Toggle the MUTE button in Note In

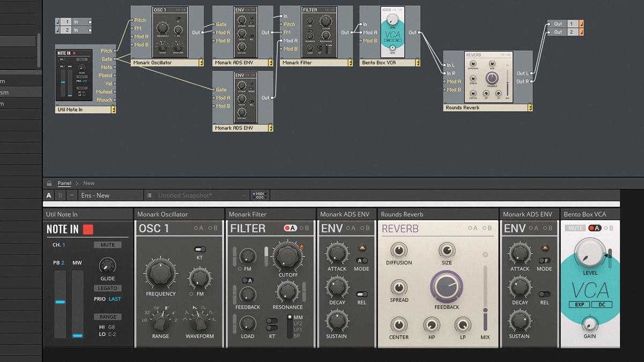click(x=107, y=245)
